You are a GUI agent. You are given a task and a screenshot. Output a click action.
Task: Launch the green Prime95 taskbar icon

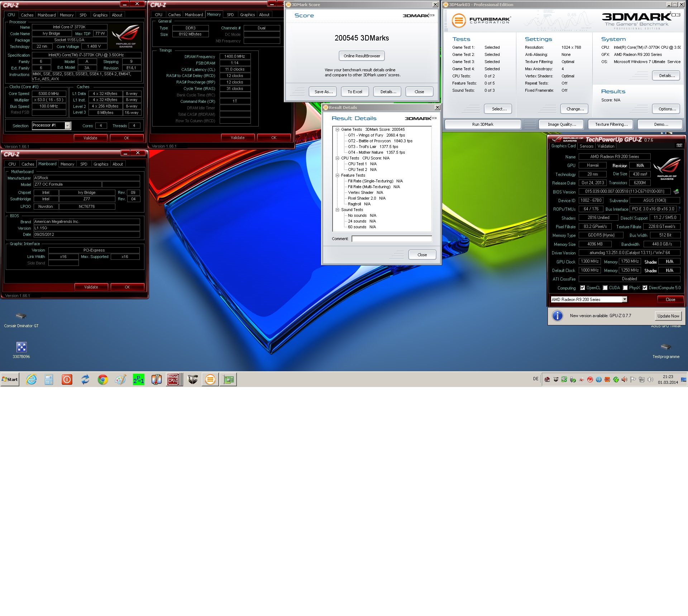tap(138, 379)
